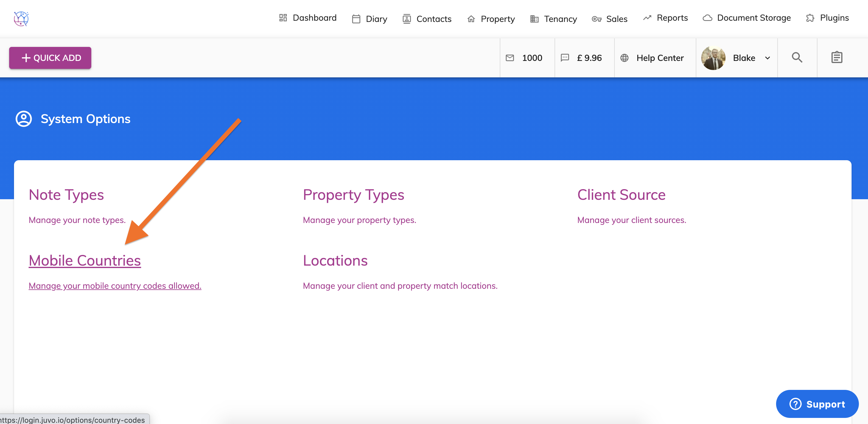This screenshot has width=868, height=424.
Task: Click the Dashboard grid icon
Action: point(283,18)
